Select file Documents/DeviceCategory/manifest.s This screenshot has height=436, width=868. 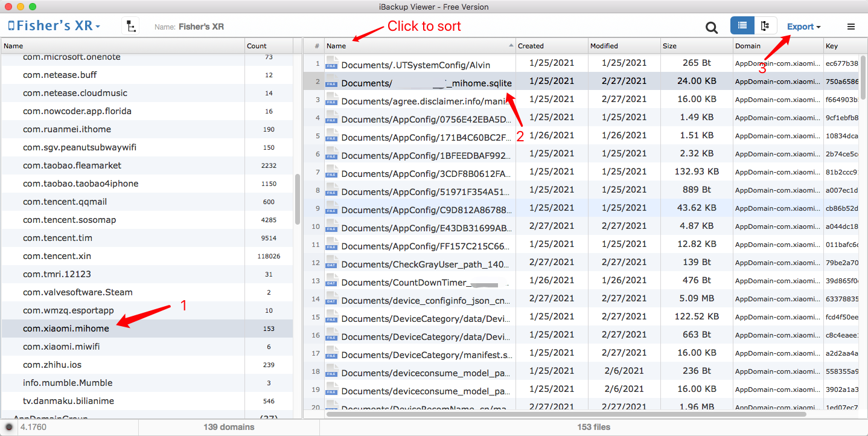(x=427, y=354)
